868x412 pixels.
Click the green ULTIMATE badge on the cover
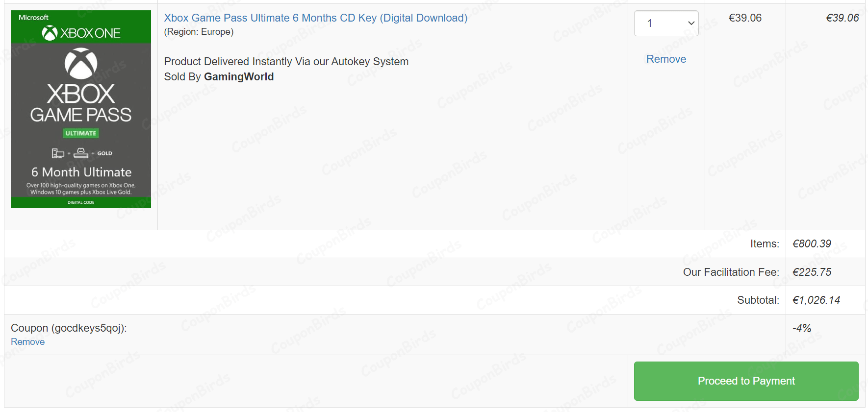tap(81, 133)
